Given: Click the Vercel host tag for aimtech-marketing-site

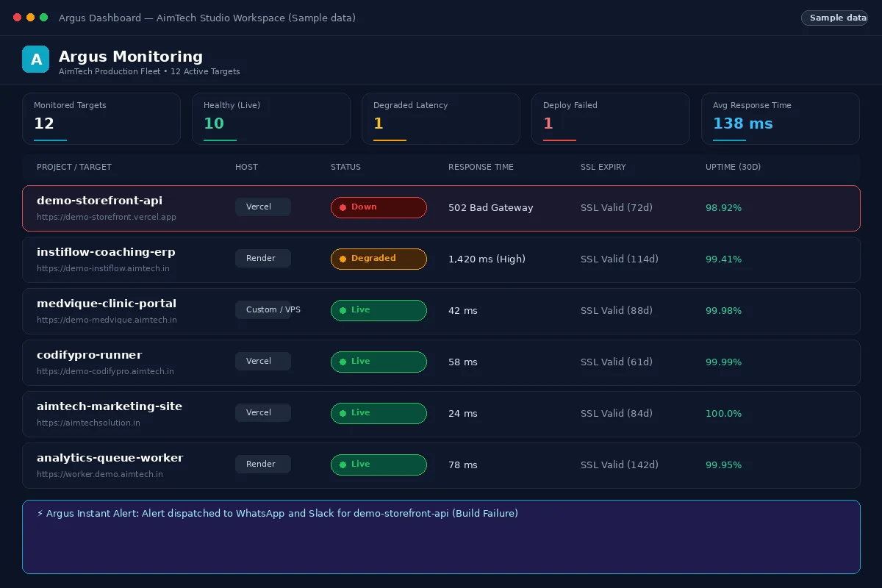Looking at the screenshot, I should pos(263,412).
